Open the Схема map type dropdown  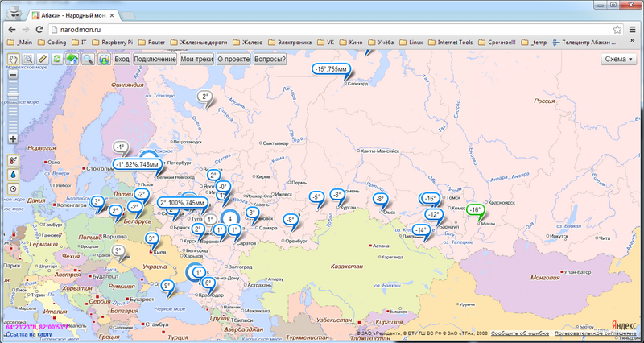point(618,59)
